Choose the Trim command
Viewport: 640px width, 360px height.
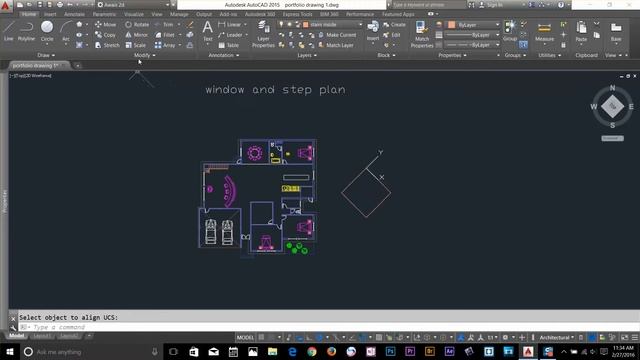(x=164, y=24)
